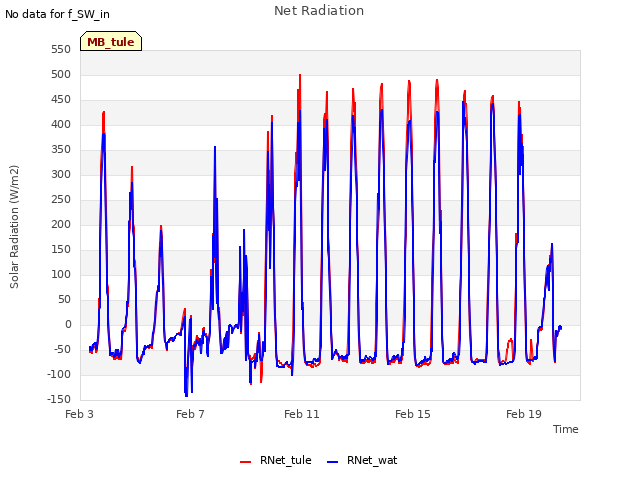Click the 0 y-axis tick label
This screenshot has height=480, width=640.
coord(68,324)
